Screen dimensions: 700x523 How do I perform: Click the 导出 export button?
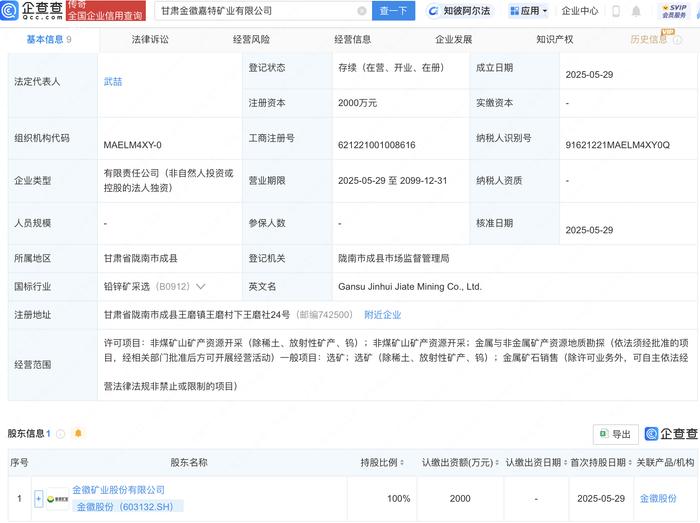click(x=616, y=434)
